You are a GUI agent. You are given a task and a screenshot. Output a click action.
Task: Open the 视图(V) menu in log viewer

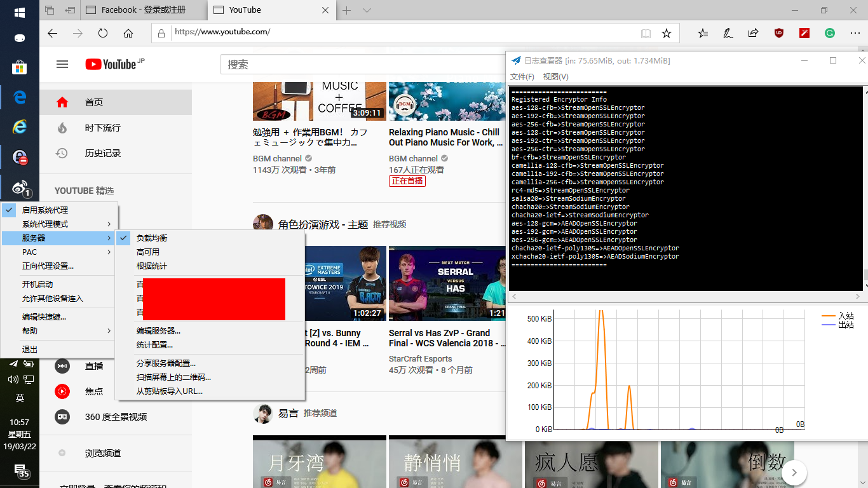[x=555, y=77]
